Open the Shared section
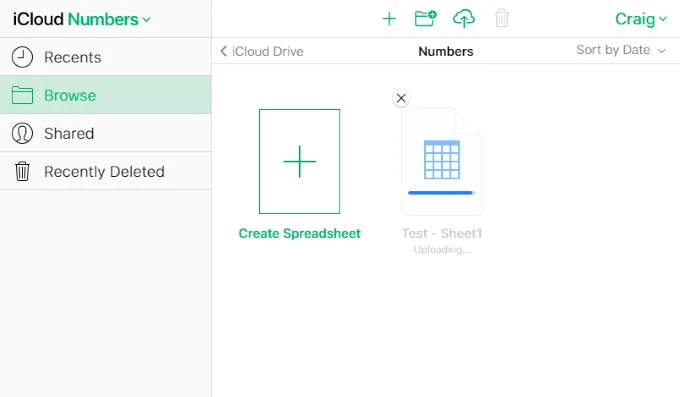 pyautogui.click(x=105, y=133)
